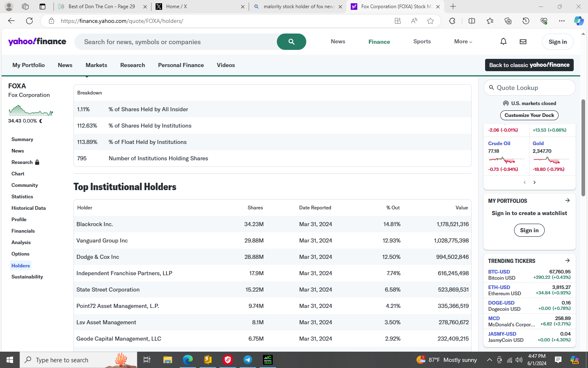Image resolution: width=588 pixels, height=368 pixels.
Task: Click Back to classic Yahoo Finance button
Action: [529, 65]
